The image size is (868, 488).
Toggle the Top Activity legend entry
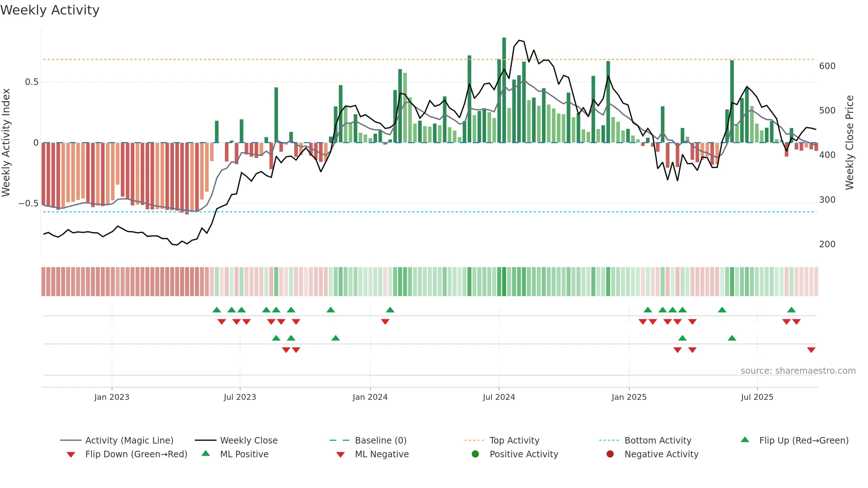[502, 440]
